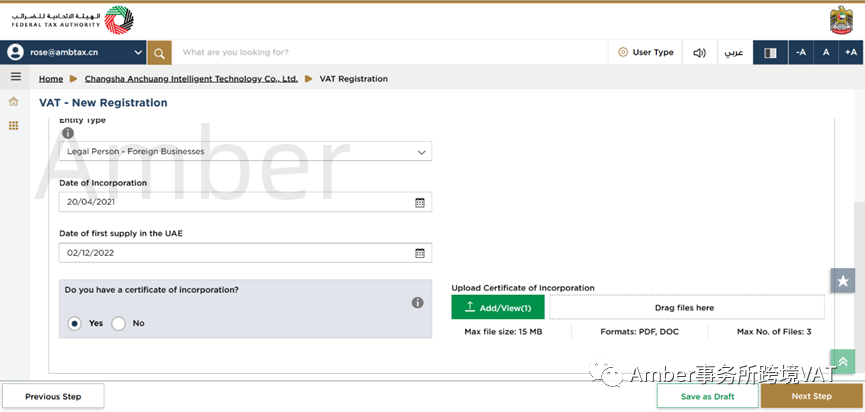Screen dimensions: 865x412
Task: Click 'Max No. of Files: 3' text
Action: (x=774, y=332)
